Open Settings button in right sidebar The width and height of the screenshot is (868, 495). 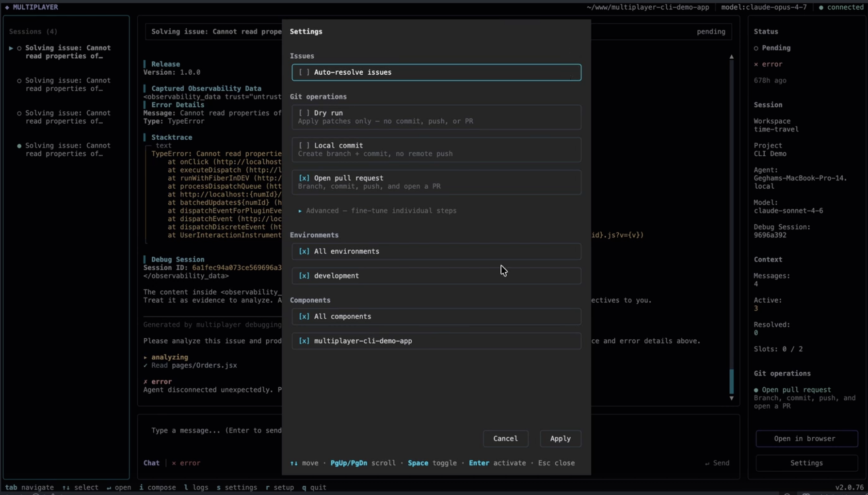pos(806,463)
